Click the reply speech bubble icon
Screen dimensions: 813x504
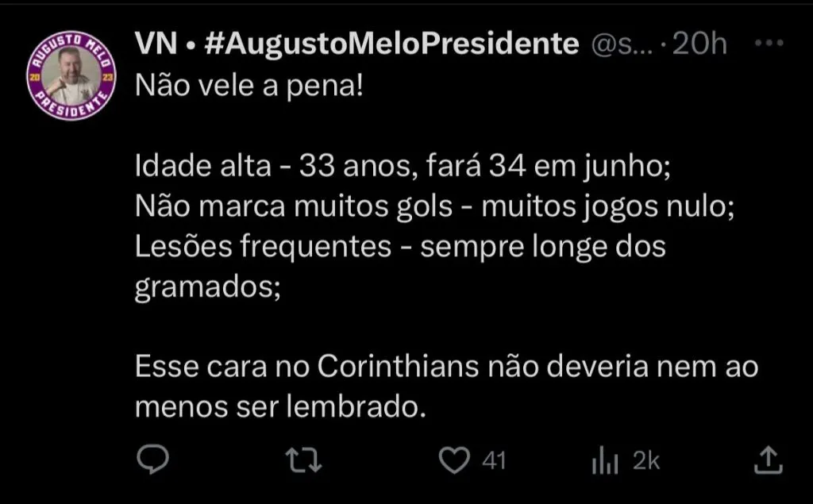pos(152,460)
